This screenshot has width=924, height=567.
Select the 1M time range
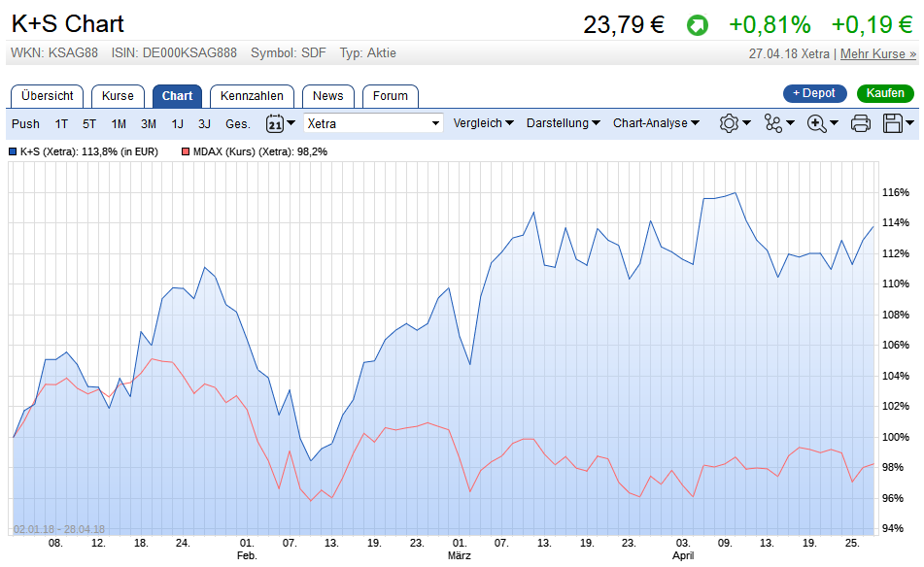pos(119,123)
